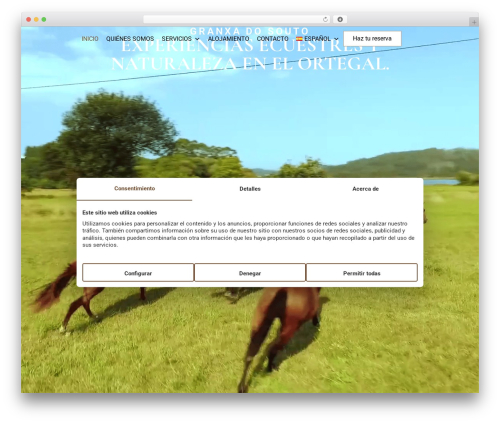
Task: Click the Haz tu reserva button
Action: pos(372,39)
